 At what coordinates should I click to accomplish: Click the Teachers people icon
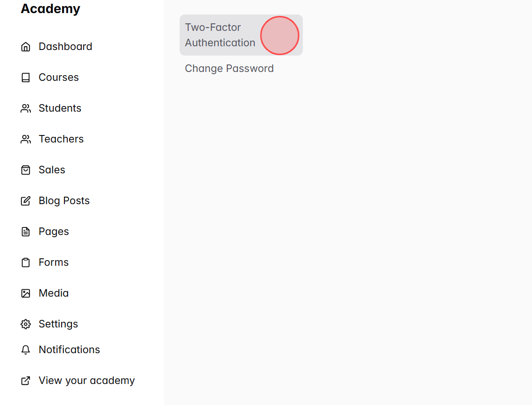coord(26,139)
